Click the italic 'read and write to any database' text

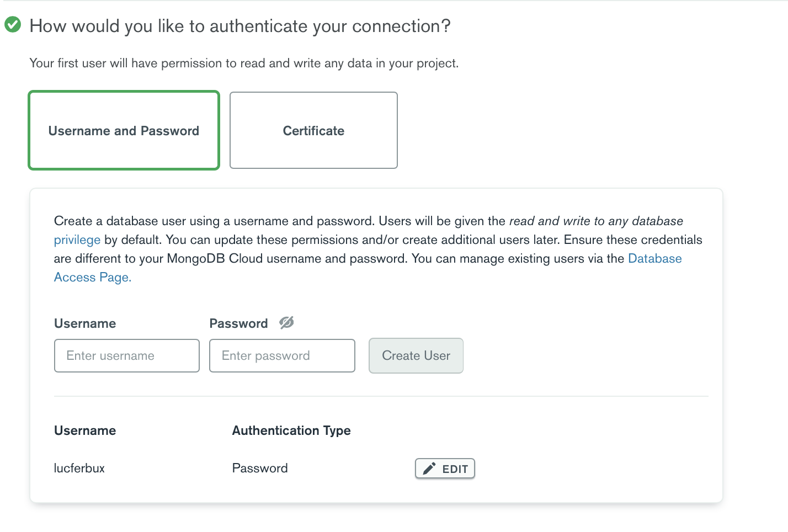[x=596, y=221]
